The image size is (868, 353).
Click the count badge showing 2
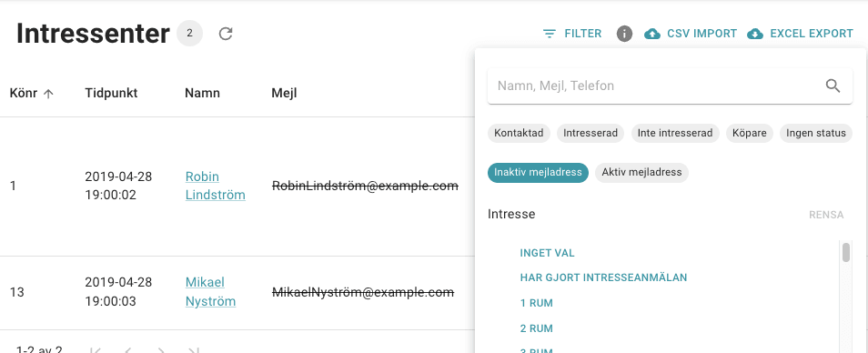pos(189,34)
